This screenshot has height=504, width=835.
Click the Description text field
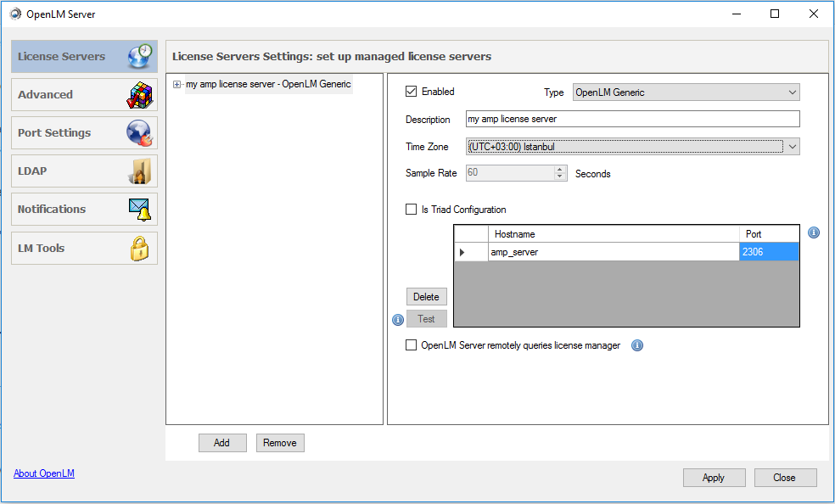[632, 119]
